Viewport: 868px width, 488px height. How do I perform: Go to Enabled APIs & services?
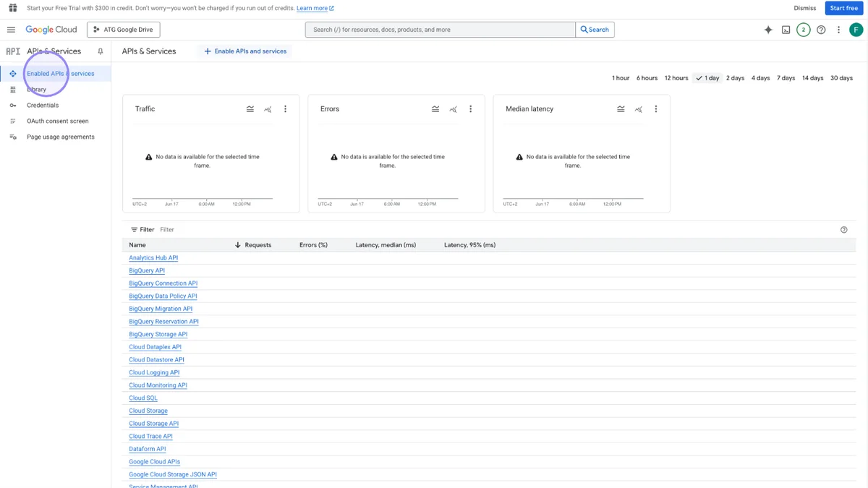click(56, 74)
